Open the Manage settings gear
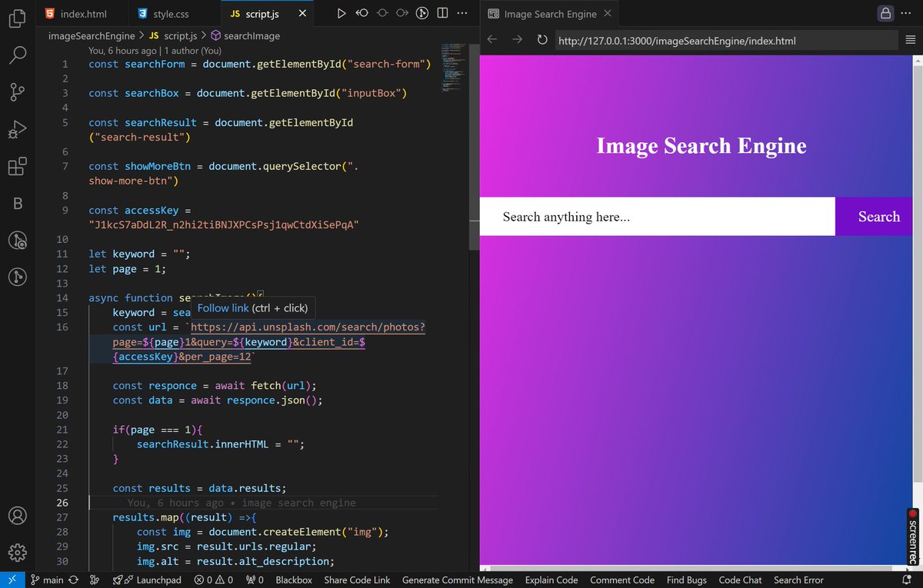Screen dimensions: 923x588 pos(17,553)
